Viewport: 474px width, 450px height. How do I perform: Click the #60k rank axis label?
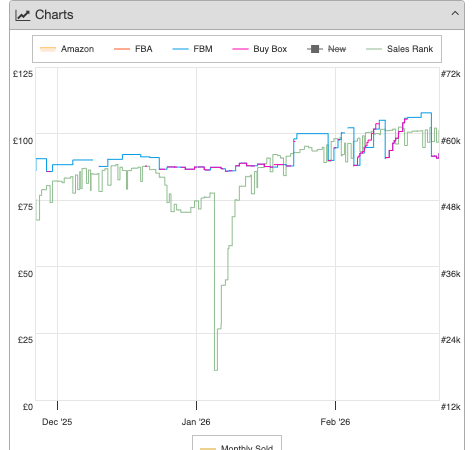pos(451,141)
